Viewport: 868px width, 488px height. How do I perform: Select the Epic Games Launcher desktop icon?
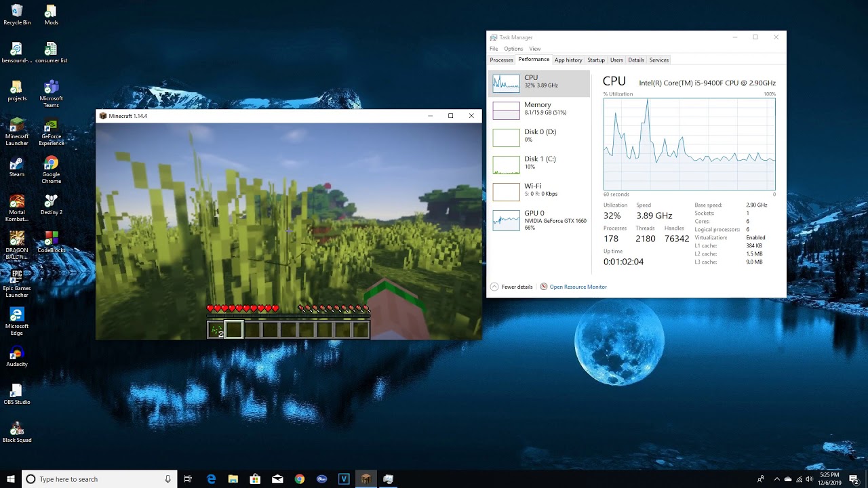click(x=17, y=283)
